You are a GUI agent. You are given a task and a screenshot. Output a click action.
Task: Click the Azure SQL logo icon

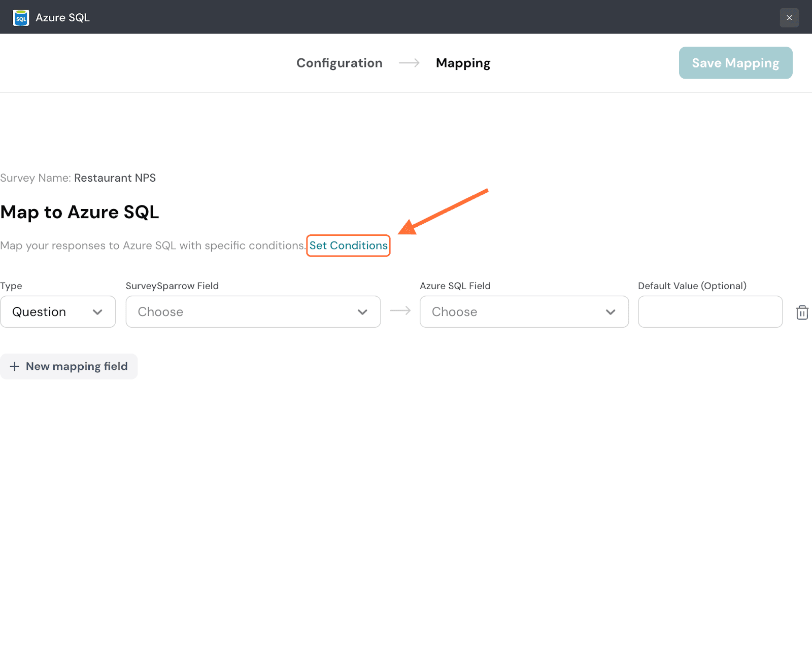pos(21,18)
